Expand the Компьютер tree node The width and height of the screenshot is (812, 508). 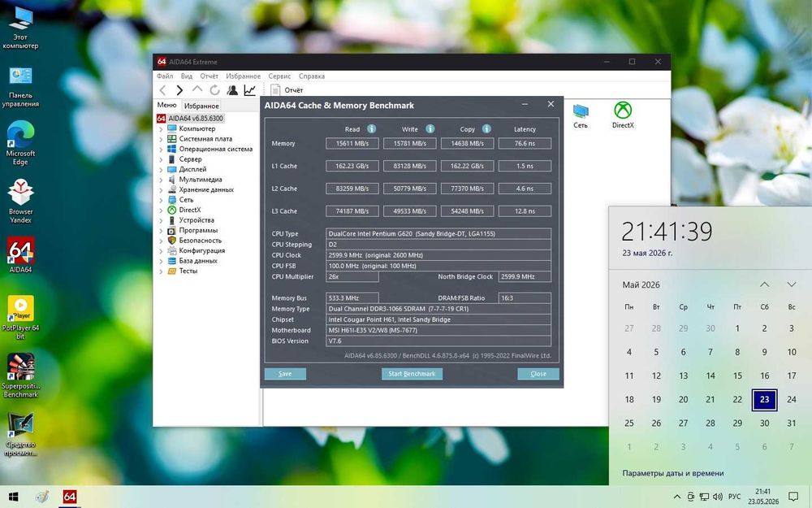[x=161, y=129]
